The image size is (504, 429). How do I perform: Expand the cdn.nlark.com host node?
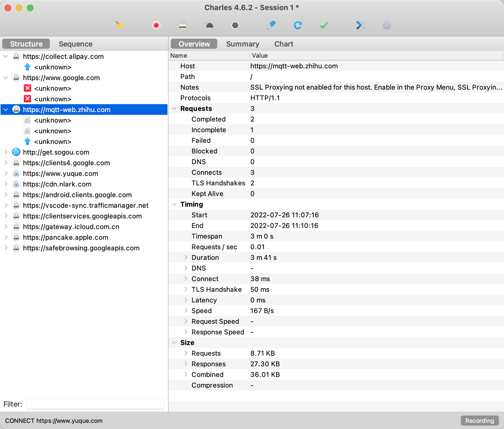pyautogui.click(x=6, y=184)
